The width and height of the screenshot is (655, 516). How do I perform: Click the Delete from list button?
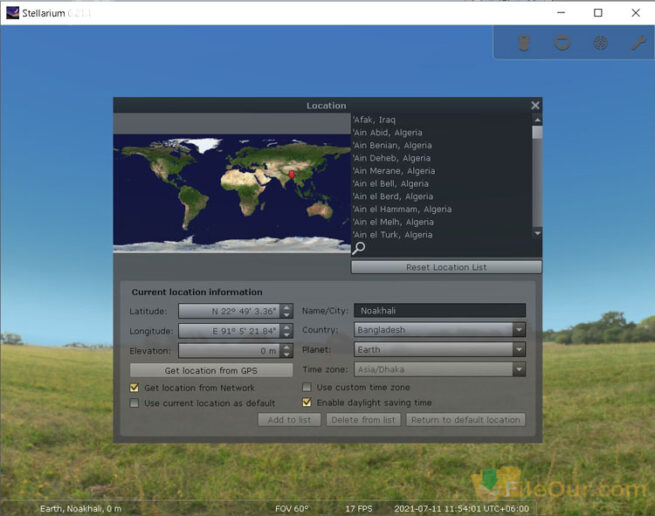click(x=363, y=420)
